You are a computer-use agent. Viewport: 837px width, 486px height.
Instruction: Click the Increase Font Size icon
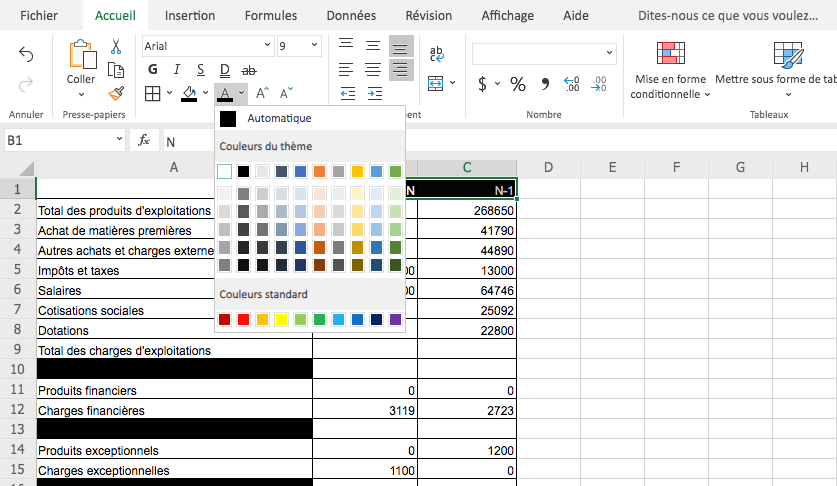[x=262, y=94]
